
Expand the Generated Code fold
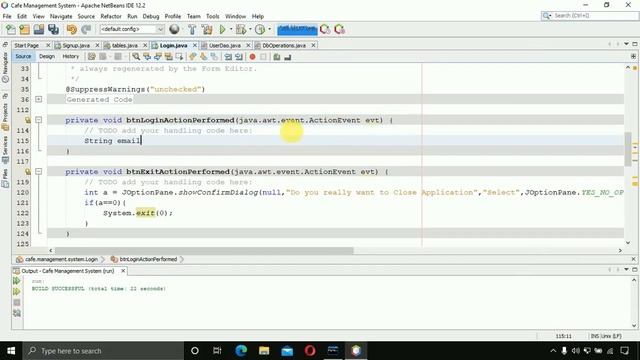coord(39,99)
